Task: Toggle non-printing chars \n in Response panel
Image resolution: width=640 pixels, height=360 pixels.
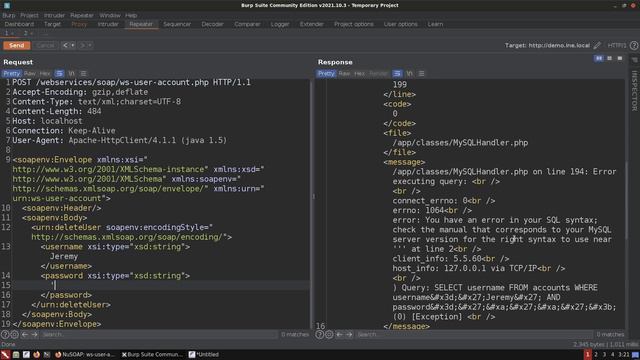Action: coord(410,73)
